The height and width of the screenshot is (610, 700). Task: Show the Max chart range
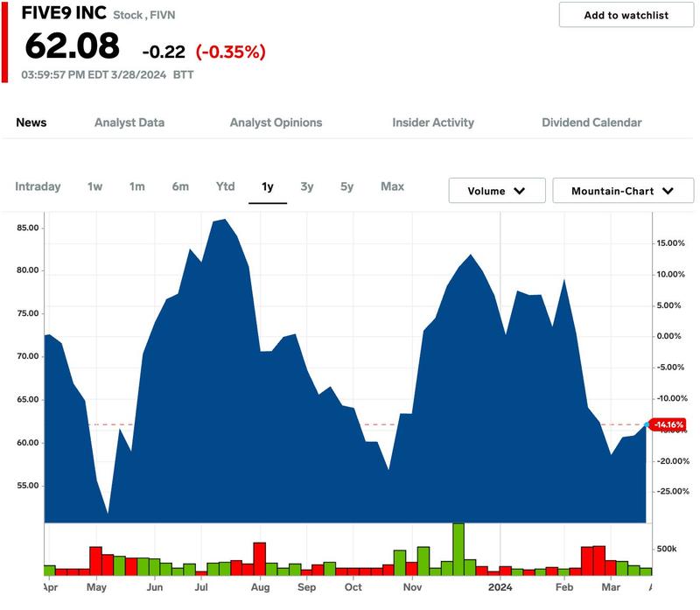pos(392,186)
